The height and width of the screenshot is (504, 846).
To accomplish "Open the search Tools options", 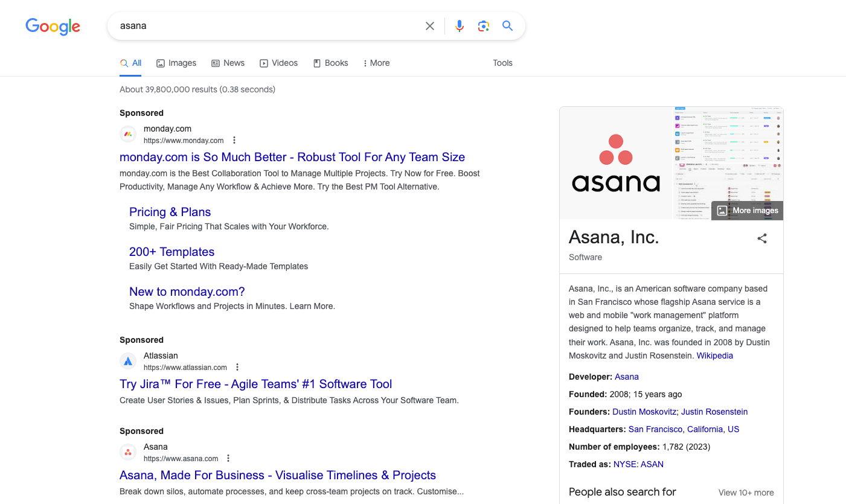I will [502, 63].
